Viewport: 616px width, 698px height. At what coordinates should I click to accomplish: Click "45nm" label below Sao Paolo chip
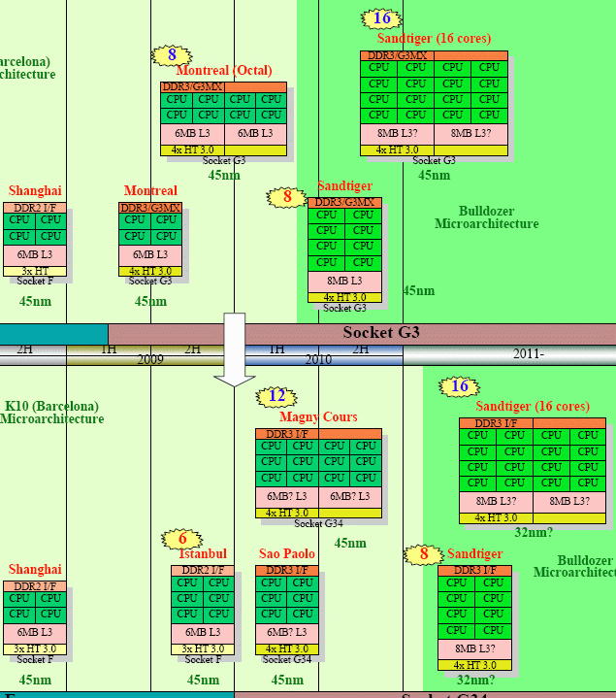[x=287, y=680]
